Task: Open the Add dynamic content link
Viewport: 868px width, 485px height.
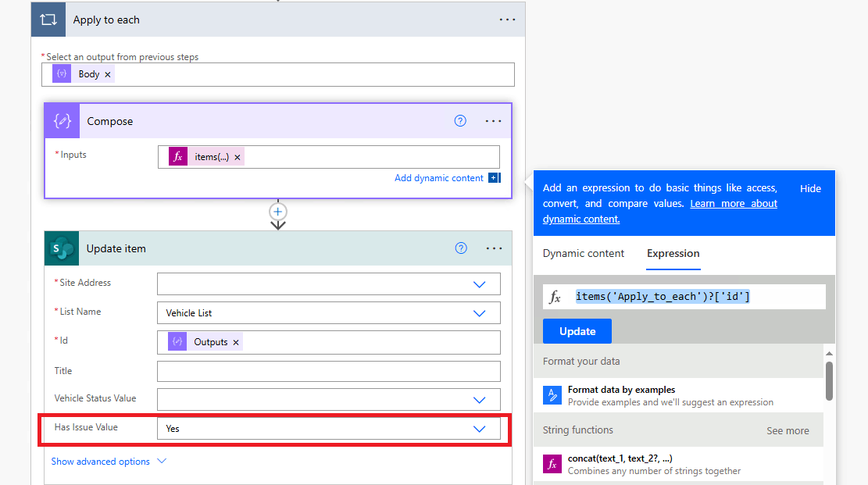Action: pyautogui.click(x=440, y=177)
